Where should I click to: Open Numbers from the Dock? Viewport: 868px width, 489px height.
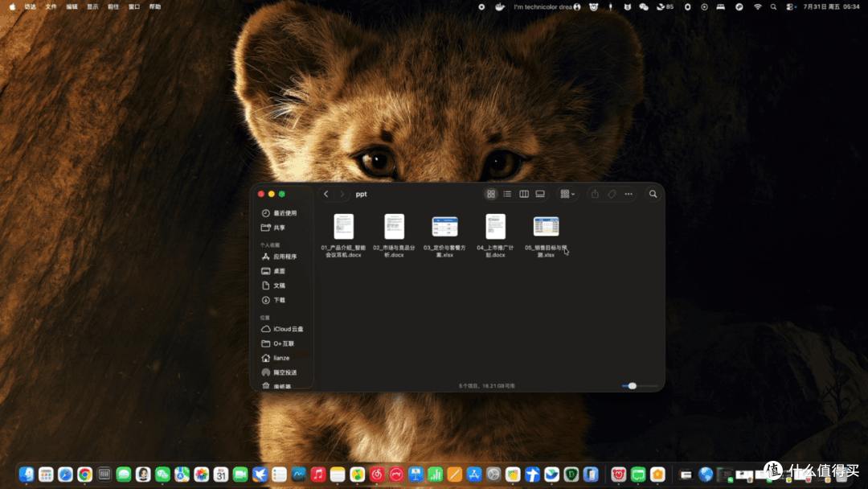pos(435,474)
